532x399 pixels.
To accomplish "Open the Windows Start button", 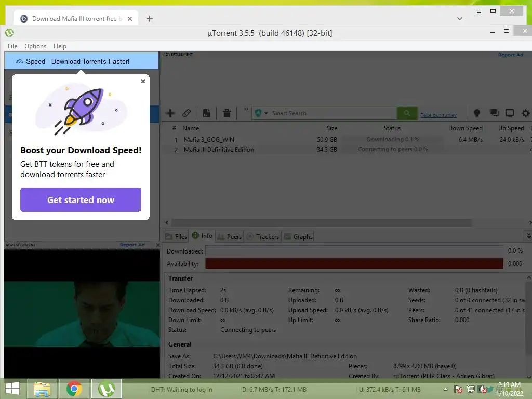I will [x=12, y=389].
